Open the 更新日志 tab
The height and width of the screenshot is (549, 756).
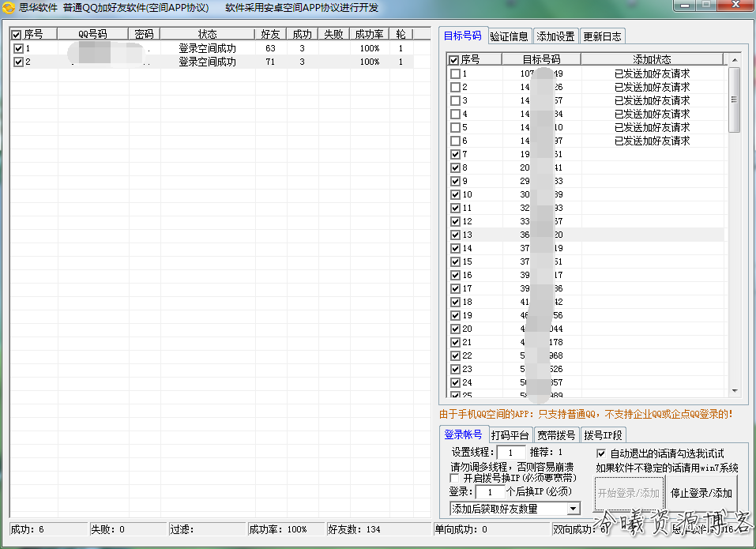click(x=602, y=36)
